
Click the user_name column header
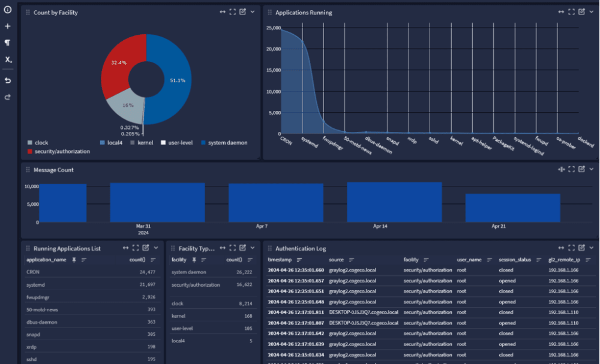(x=469, y=260)
